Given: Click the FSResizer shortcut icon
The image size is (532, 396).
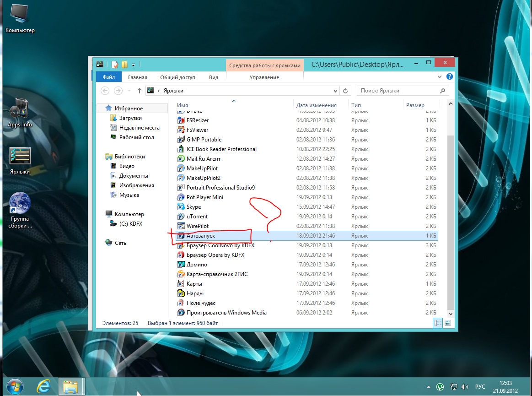Looking at the screenshot, I should click(x=181, y=120).
